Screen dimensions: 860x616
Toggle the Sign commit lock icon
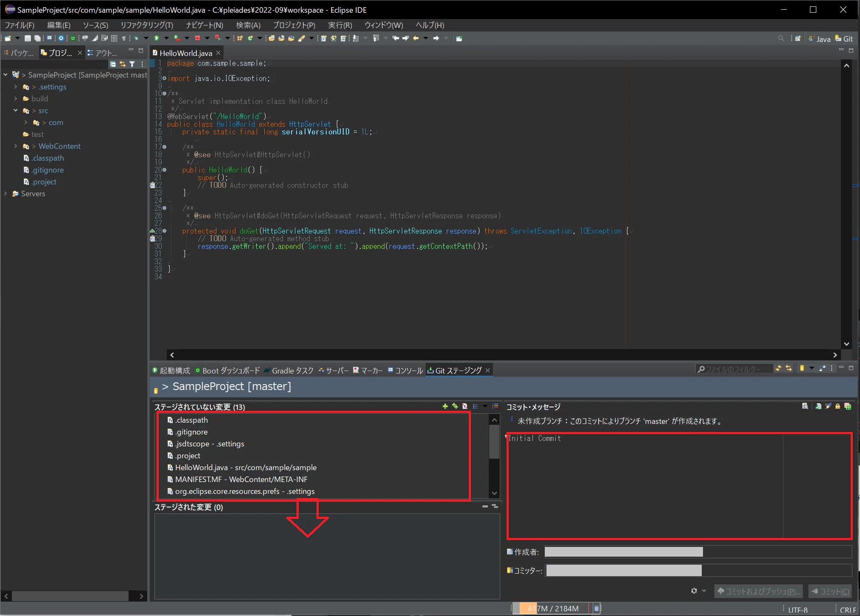(838, 406)
